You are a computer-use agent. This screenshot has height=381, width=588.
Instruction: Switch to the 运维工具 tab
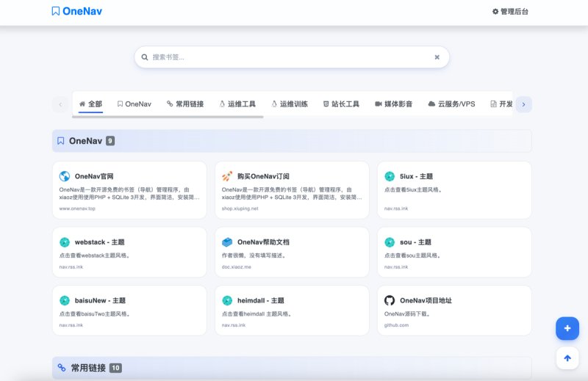(x=237, y=104)
